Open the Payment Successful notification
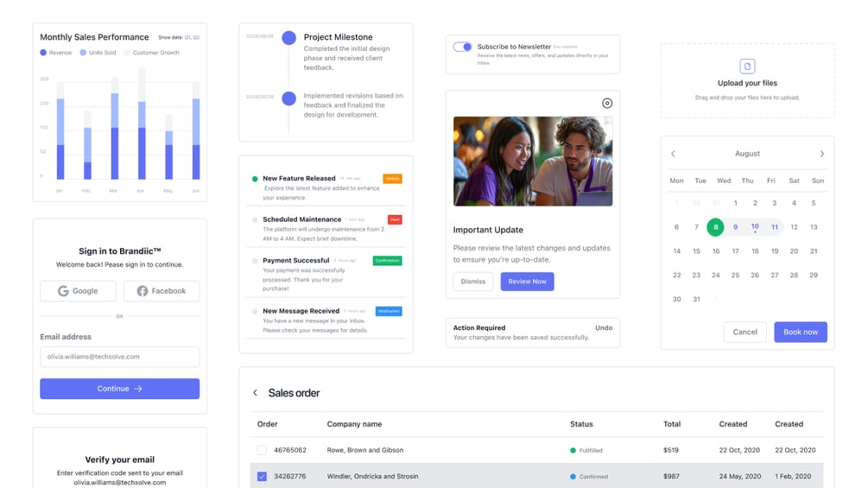 326,273
